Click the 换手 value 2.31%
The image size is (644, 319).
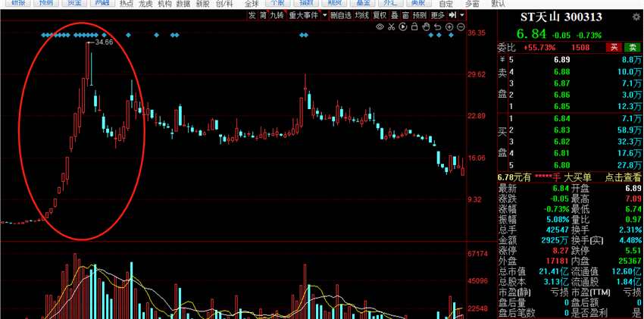[x=631, y=229]
